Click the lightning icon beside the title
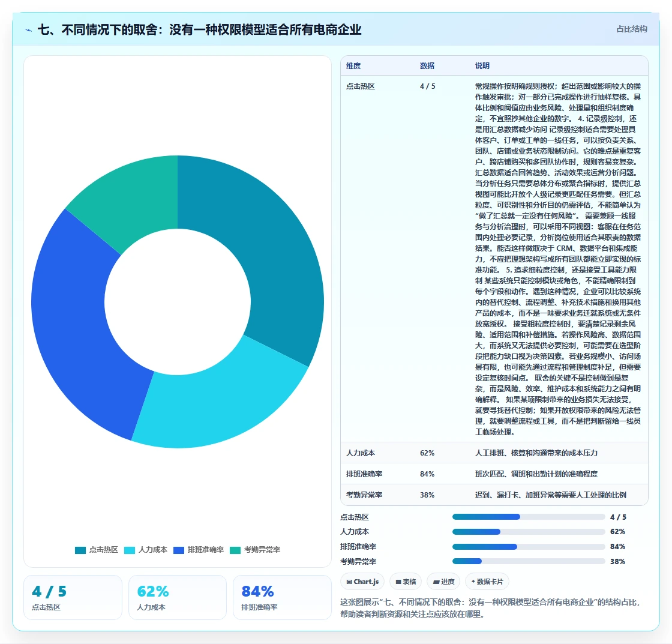672x644 pixels. [x=29, y=30]
